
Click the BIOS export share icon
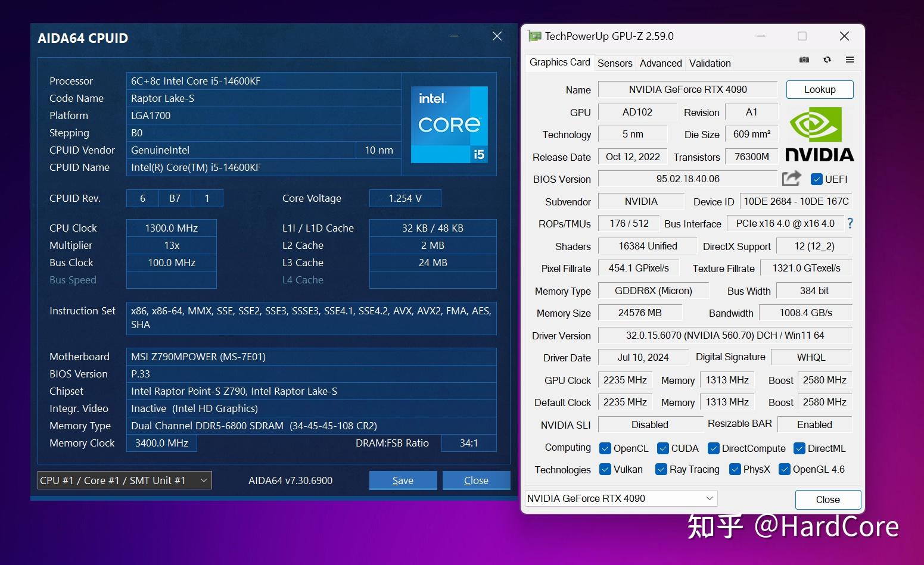point(791,178)
